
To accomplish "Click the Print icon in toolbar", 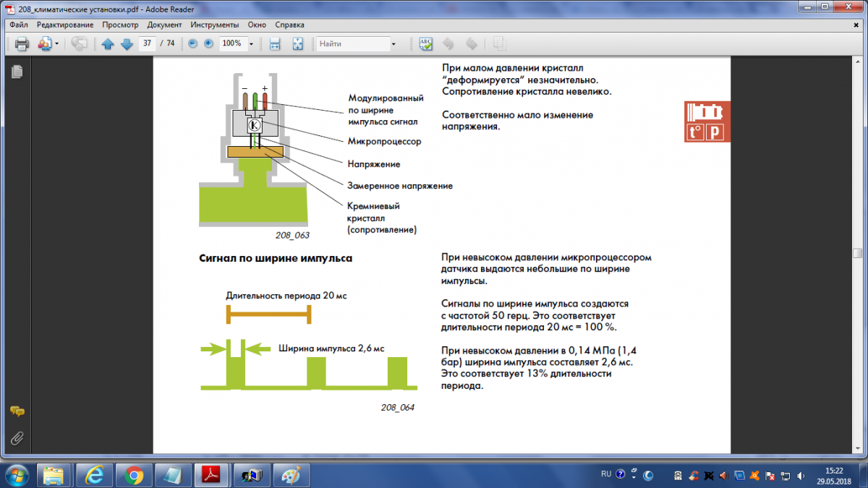I will pyautogui.click(x=21, y=43).
